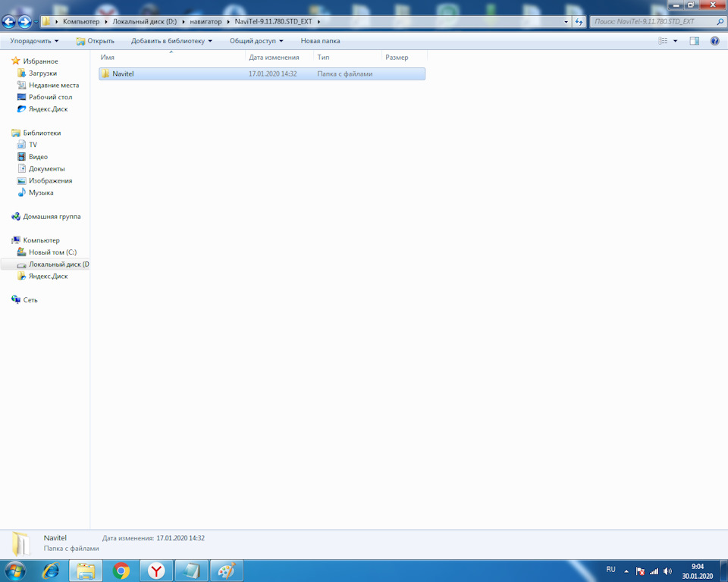Open the Общий доступ menu
This screenshot has height=582, width=728.
pos(256,41)
